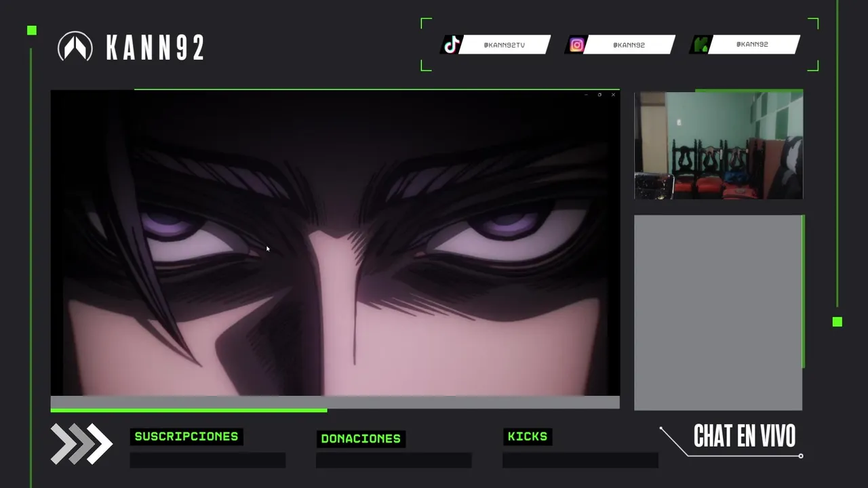868x488 pixels.
Task: Click the webcam feed thumbnail
Action: click(718, 145)
